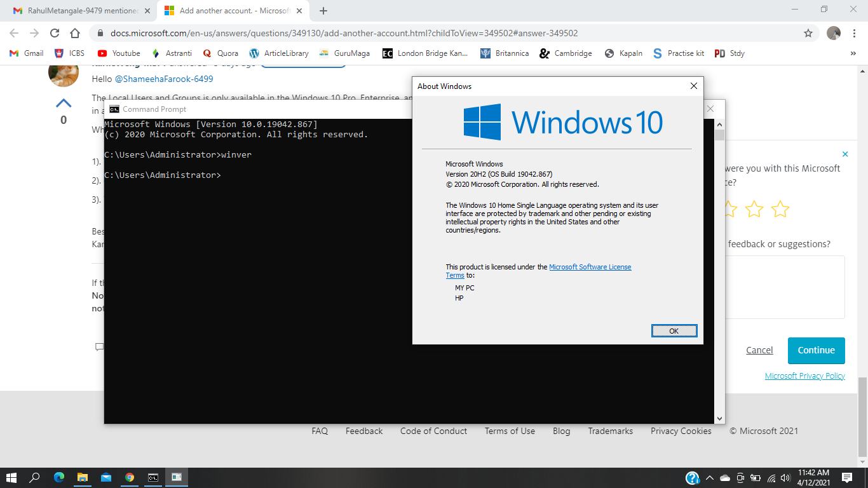Click the feedback or suggestions text box
This screenshot has height=488, width=868.
785,287
